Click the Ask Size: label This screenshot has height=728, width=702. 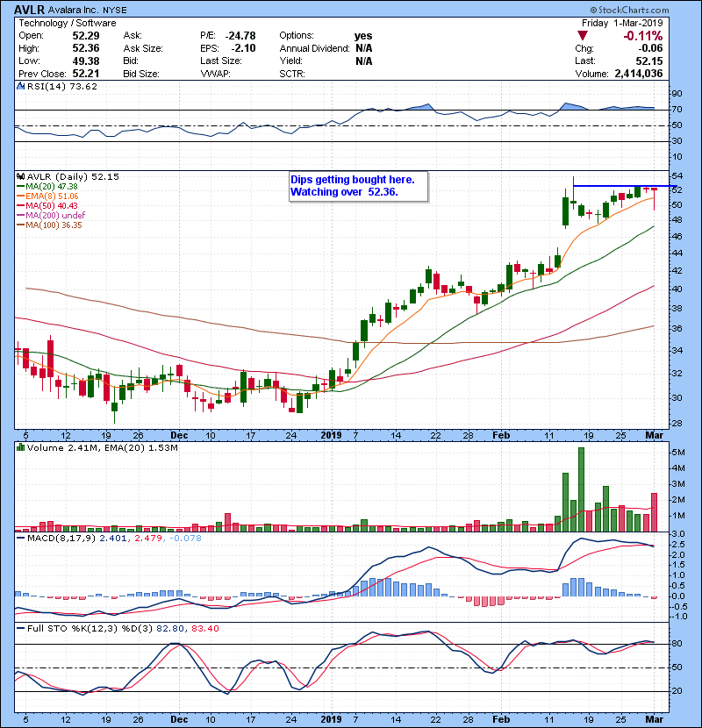[x=143, y=48]
